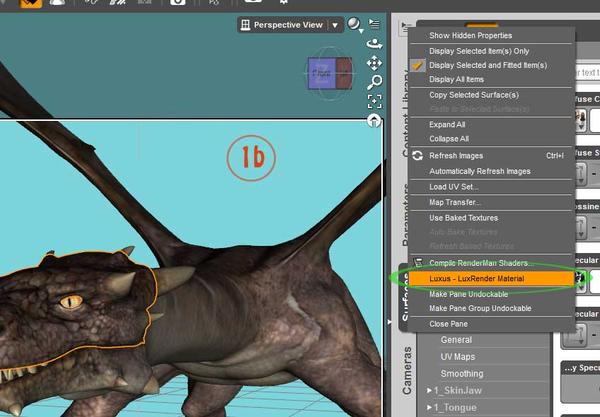Screen dimensions: 600x417
Task: Choose Make Pane Undockable
Action: [468, 294]
